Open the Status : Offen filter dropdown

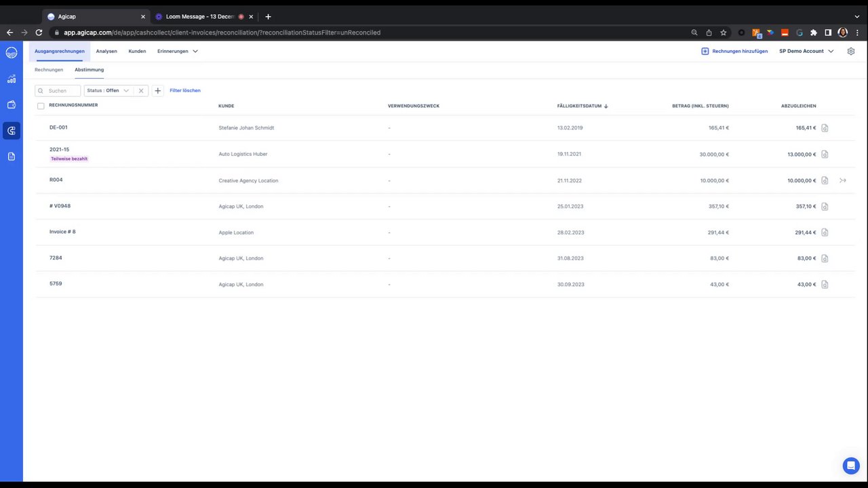click(x=108, y=90)
